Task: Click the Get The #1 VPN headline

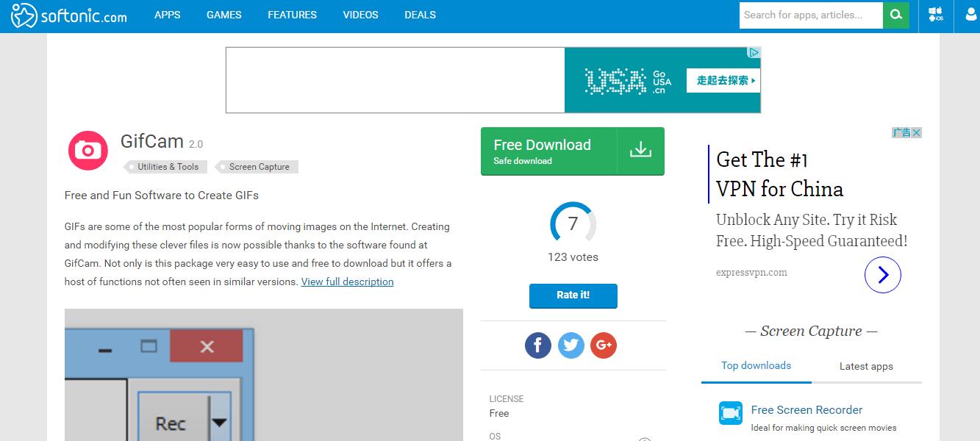Action: click(779, 174)
